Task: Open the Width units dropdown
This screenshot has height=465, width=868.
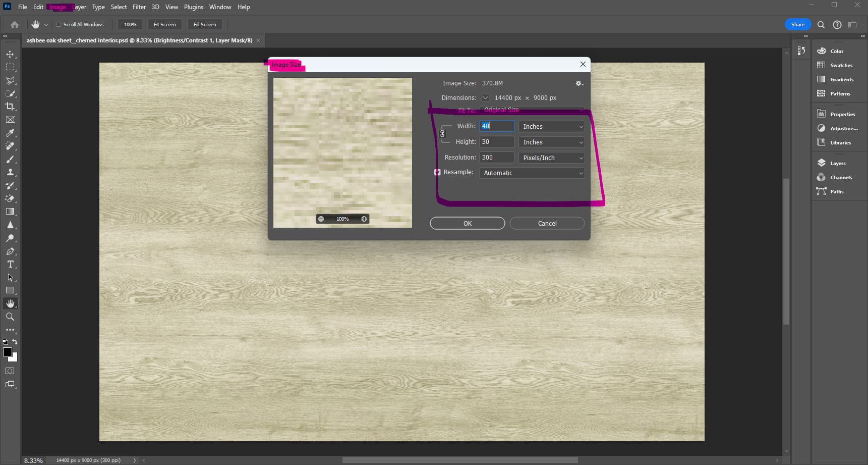Action: (x=551, y=127)
